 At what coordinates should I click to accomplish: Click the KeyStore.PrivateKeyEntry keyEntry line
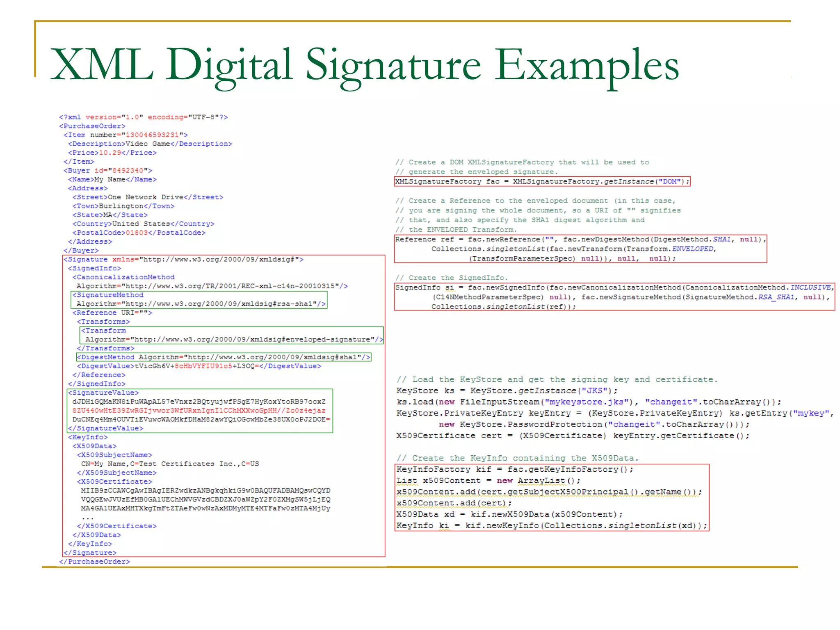click(615, 413)
